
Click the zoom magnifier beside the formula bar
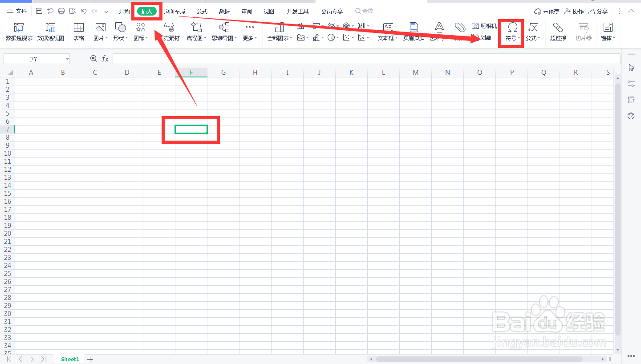[93, 59]
